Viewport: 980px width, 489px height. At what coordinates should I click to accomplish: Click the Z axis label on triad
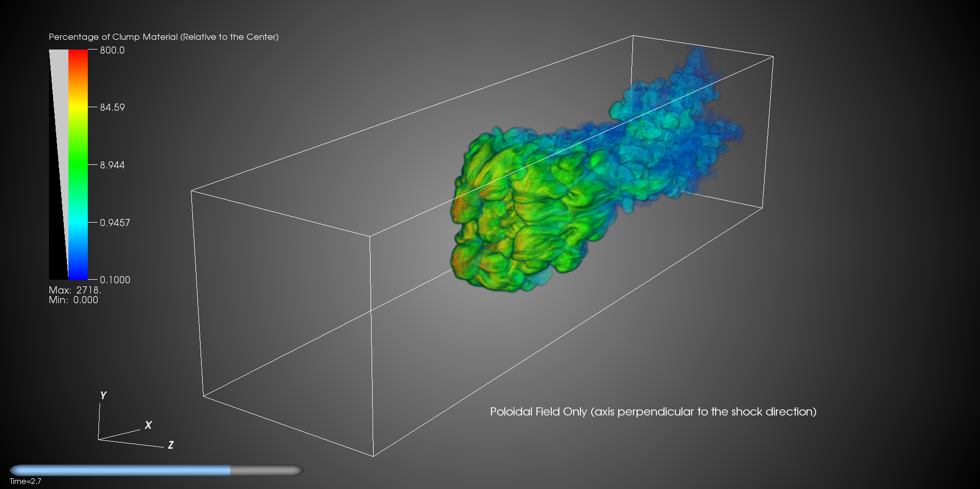pos(171,445)
